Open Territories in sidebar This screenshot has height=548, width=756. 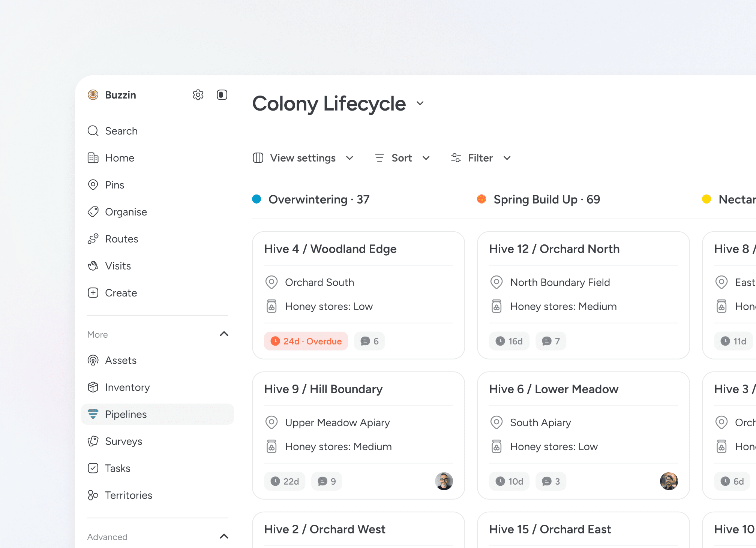128,495
